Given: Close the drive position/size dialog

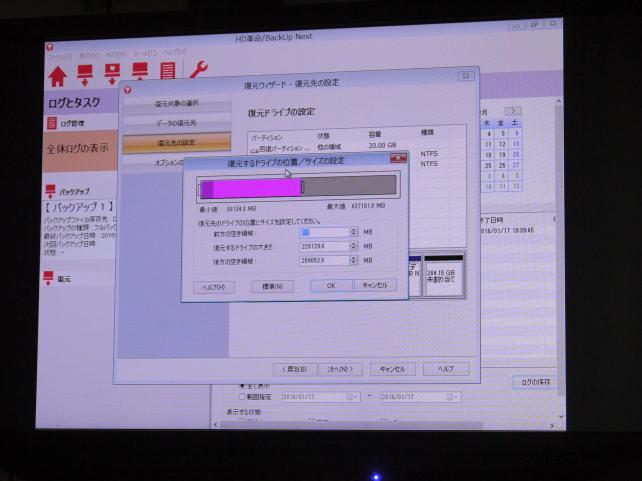Looking at the screenshot, I should pyautogui.click(x=398, y=158).
